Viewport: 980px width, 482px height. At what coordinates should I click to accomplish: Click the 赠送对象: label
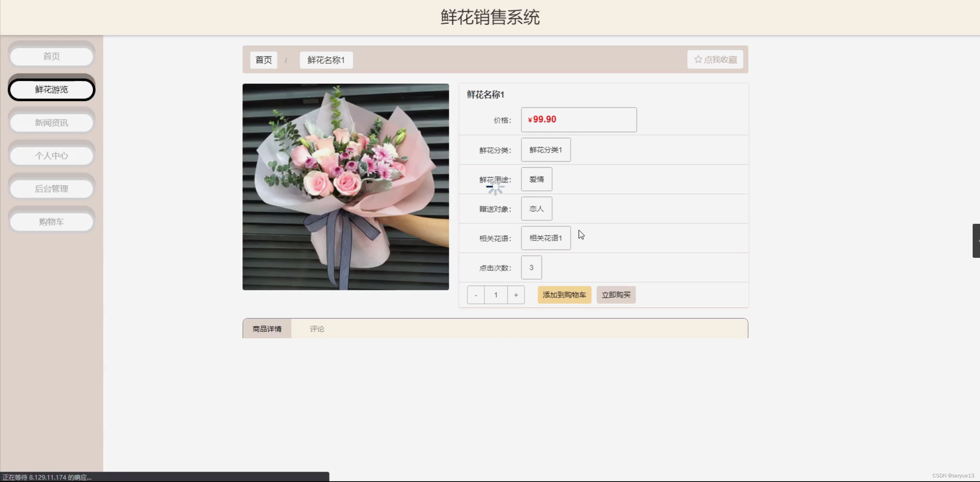[x=495, y=209]
